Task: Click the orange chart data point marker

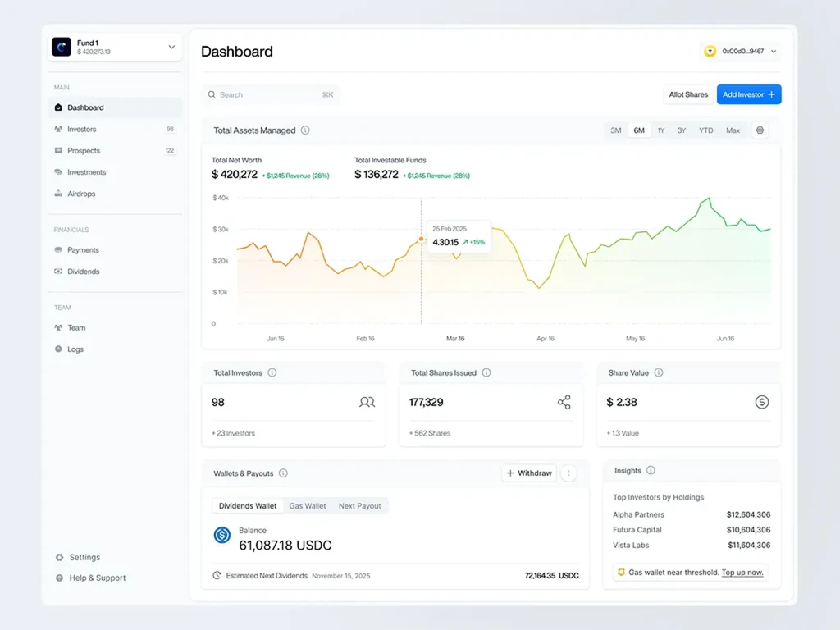Action: click(421, 239)
